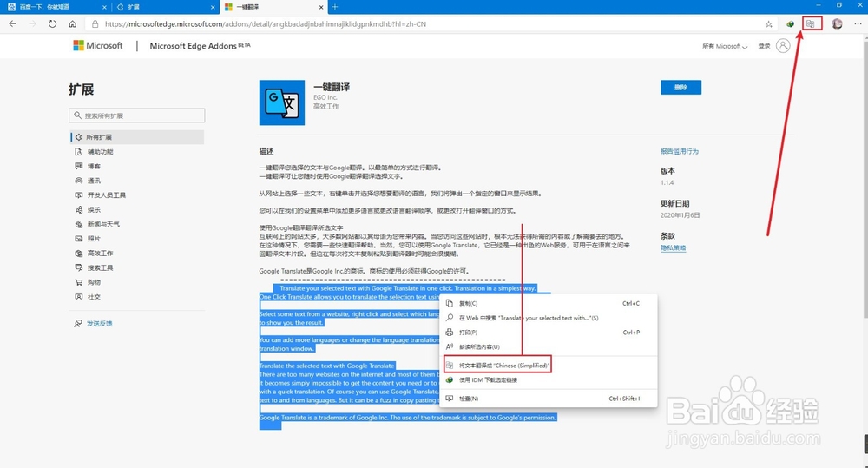Click the 搜索所有扩展 search field
This screenshot has height=468, width=868.
tap(137, 115)
